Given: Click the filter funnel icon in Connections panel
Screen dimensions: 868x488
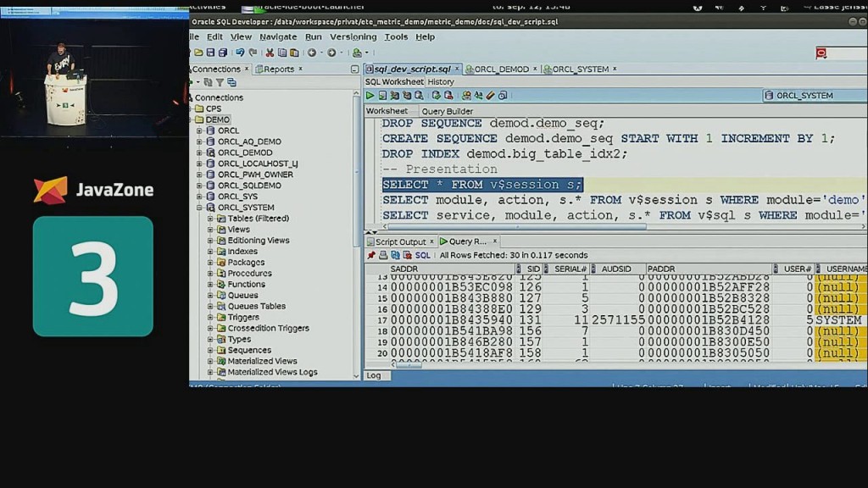Looking at the screenshot, I should point(220,82).
